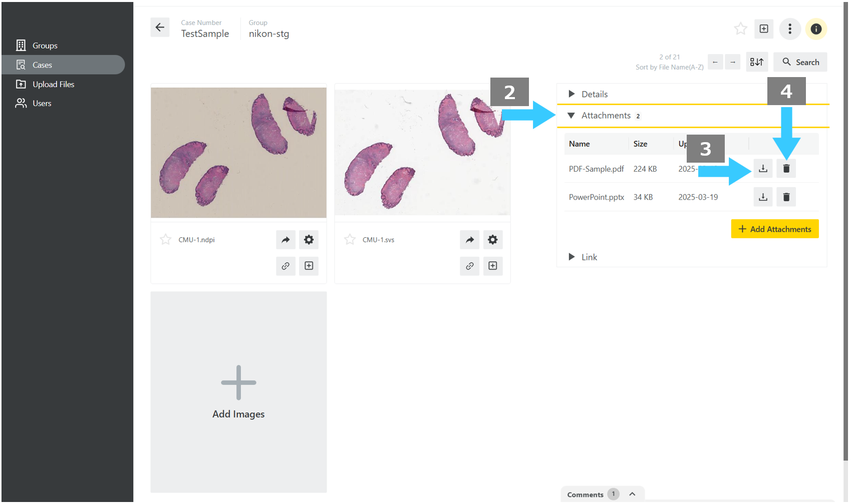This screenshot has height=504, width=852.
Task: Toggle the info panel icon
Action: pyautogui.click(x=816, y=29)
